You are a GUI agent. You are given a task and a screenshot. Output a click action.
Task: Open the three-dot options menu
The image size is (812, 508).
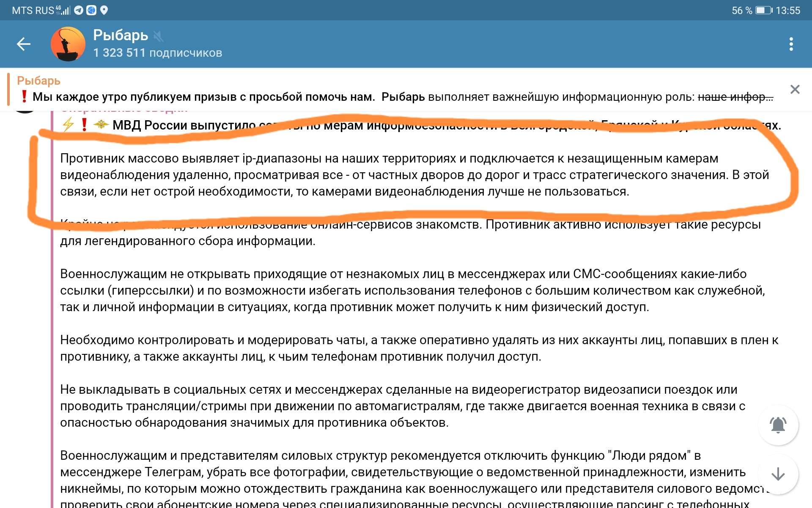pyautogui.click(x=791, y=44)
